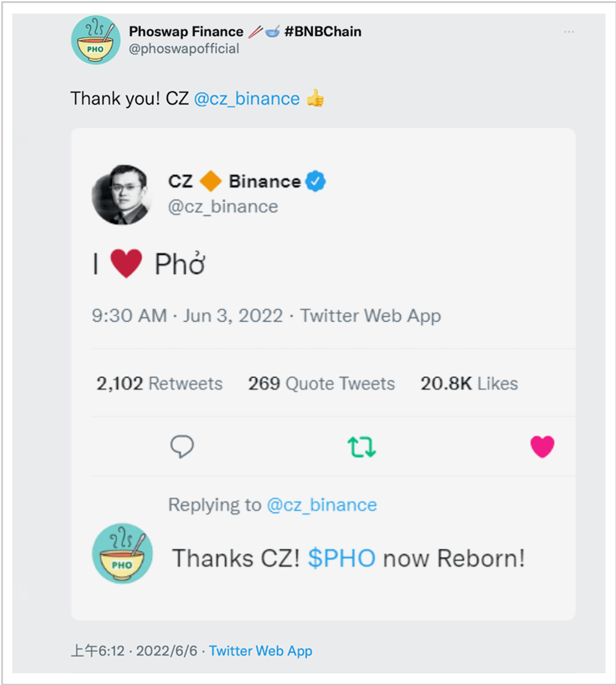This screenshot has height=685, width=616.
Task: View the 269 Quote Tweets list
Action: click(322, 384)
